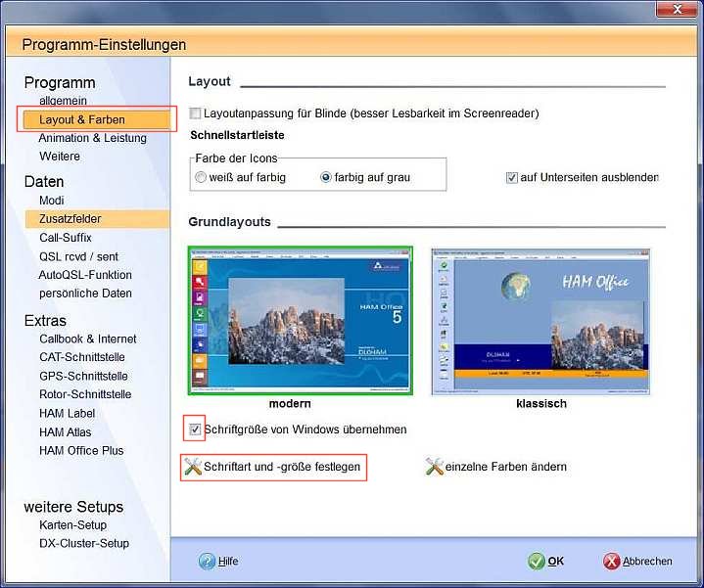Cancel via the red Abbrechen X icon
This screenshot has height=588, width=704.
pyautogui.click(x=612, y=561)
